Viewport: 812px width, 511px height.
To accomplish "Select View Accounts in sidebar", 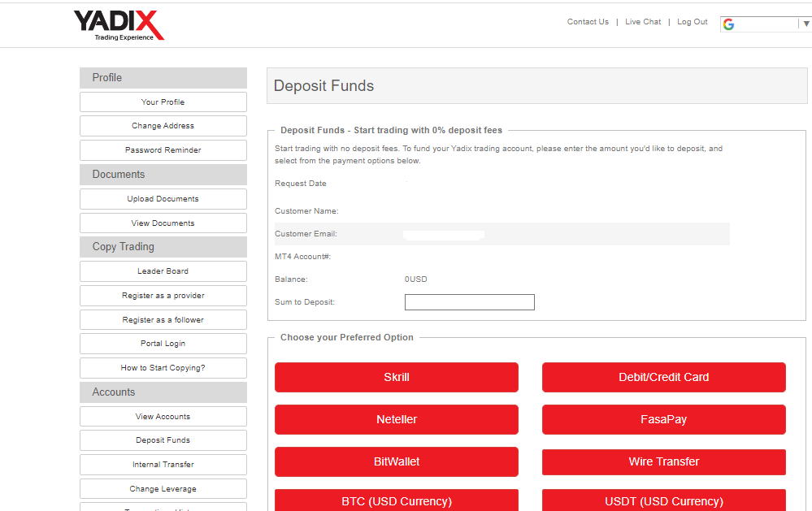I will point(163,416).
